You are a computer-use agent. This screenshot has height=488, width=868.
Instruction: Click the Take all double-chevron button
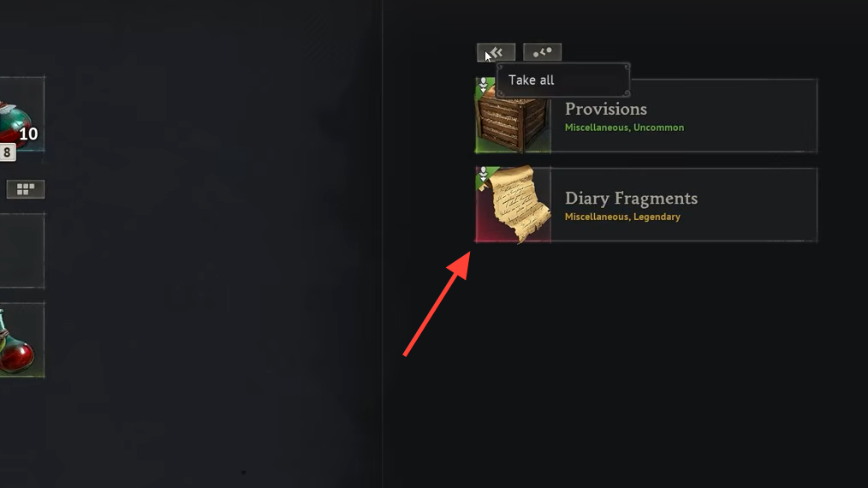click(496, 52)
